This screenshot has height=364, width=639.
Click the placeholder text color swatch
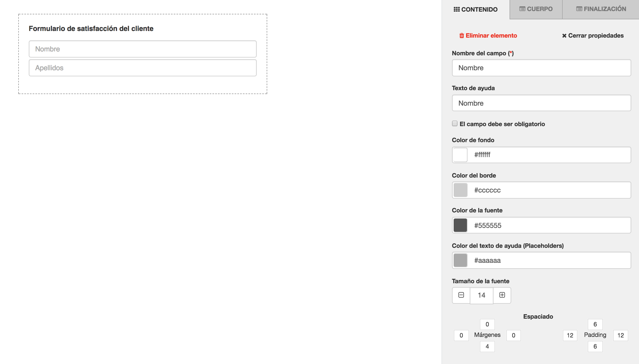pos(461,260)
